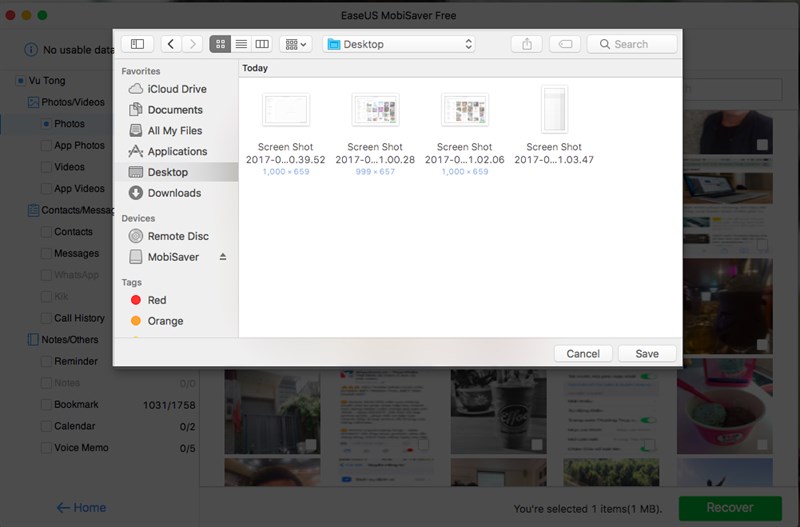Click the edit tags icon

point(563,44)
